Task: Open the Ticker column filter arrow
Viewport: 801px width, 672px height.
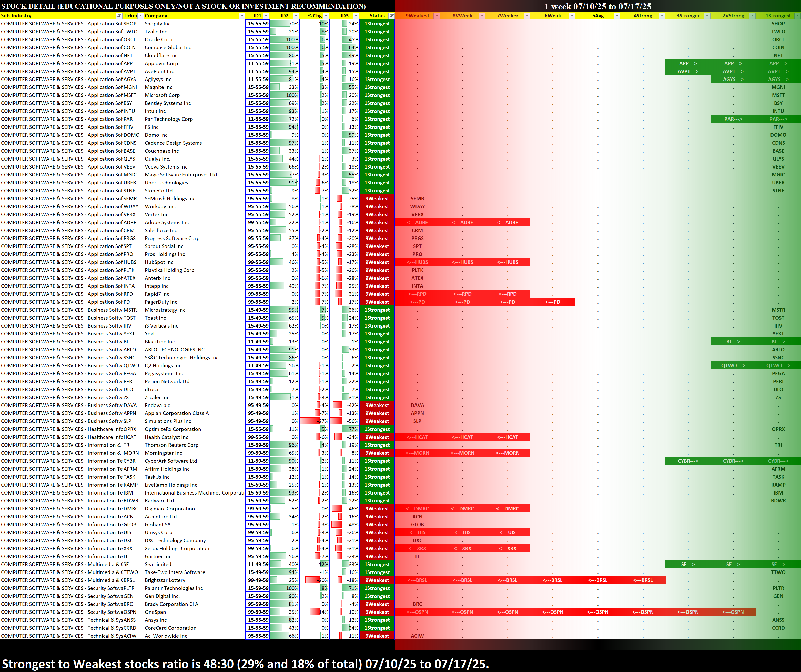Action: [141, 16]
